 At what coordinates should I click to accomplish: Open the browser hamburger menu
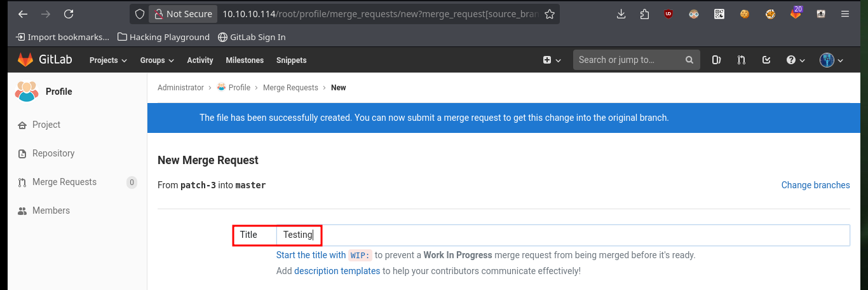pos(844,14)
